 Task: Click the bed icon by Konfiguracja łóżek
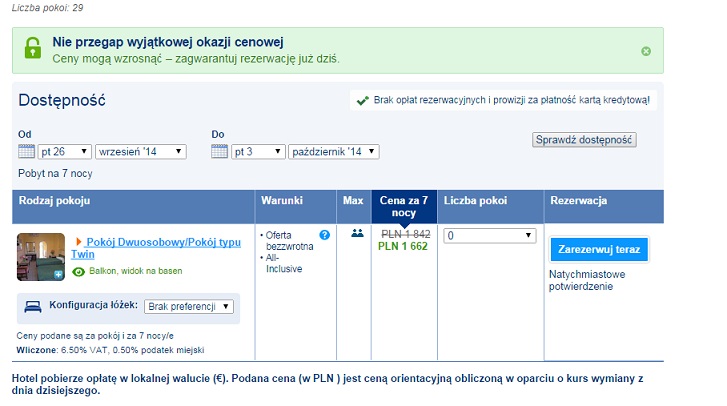pyautogui.click(x=32, y=306)
